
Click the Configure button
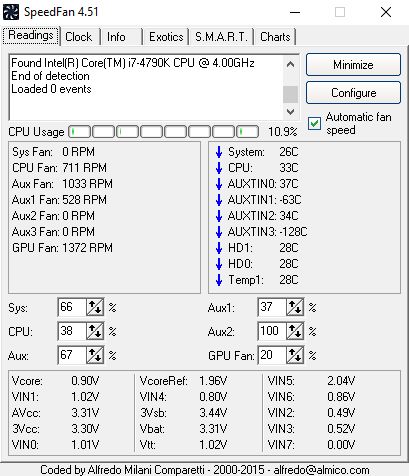click(353, 93)
